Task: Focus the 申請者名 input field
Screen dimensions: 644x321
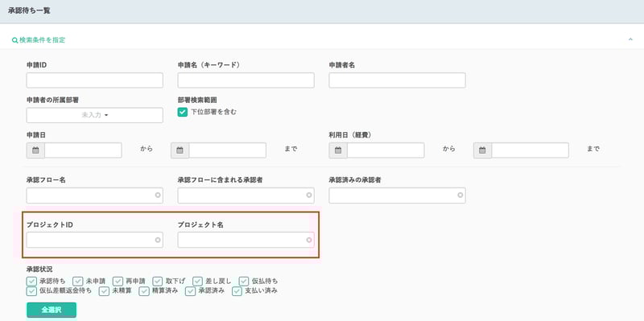Action: pyautogui.click(x=397, y=80)
